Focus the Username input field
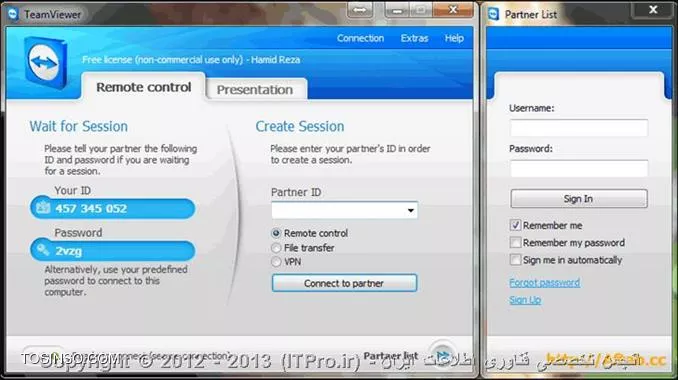This screenshot has width=678, height=380. [579, 128]
